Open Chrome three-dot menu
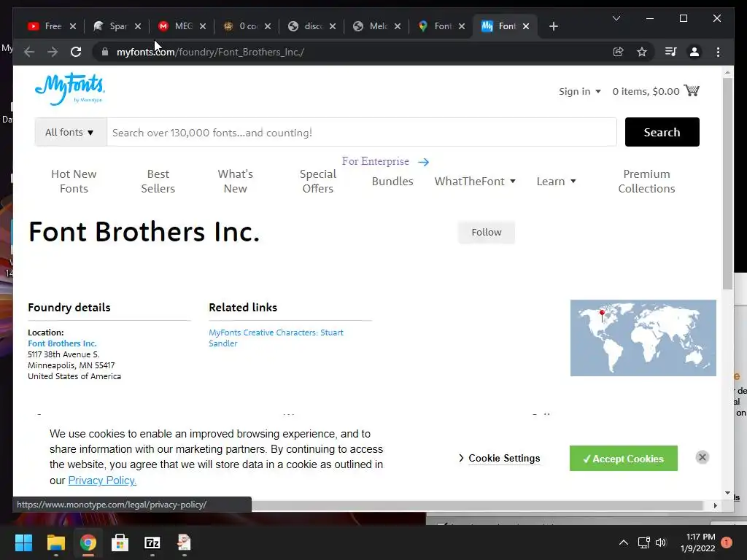Screen dimensions: 747x560 pyautogui.click(x=718, y=52)
